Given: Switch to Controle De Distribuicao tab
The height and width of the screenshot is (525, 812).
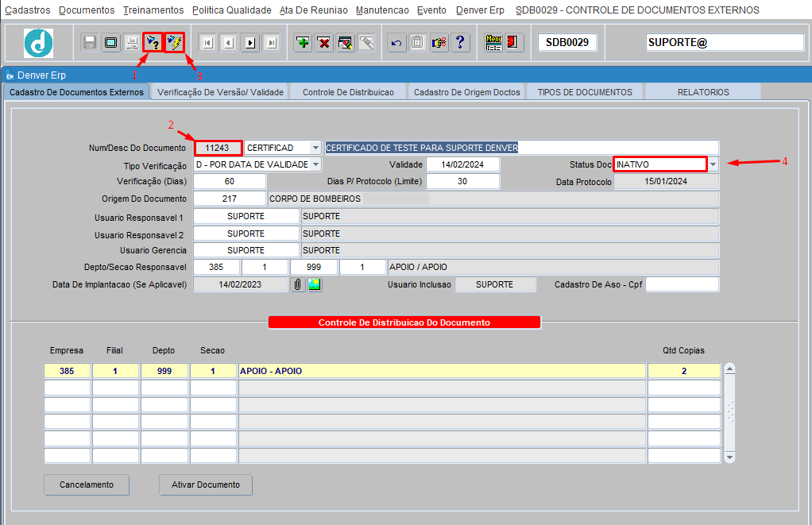Looking at the screenshot, I should (x=348, y=92).
